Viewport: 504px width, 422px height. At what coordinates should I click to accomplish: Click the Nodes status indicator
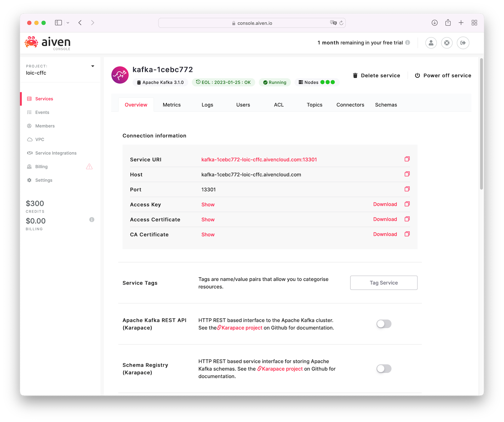tap(317, 82)
